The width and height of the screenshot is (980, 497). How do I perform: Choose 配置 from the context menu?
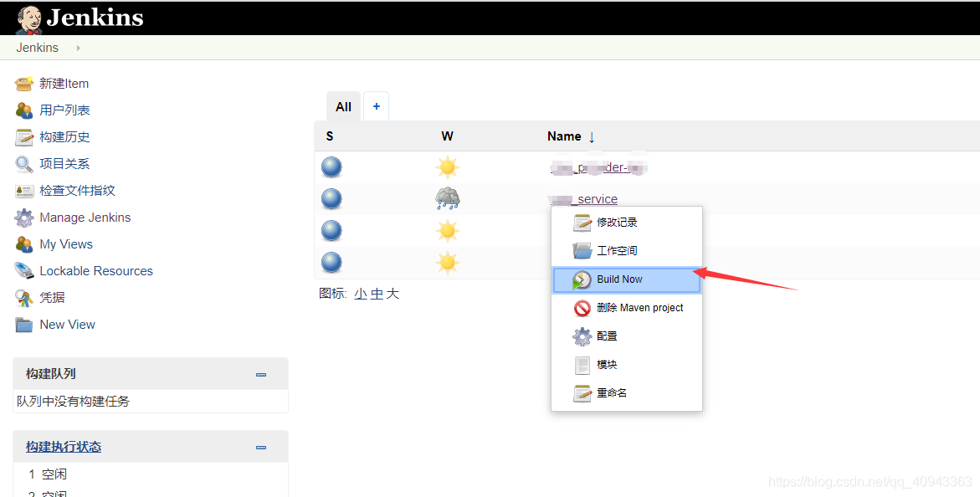(x=626, y=336)
